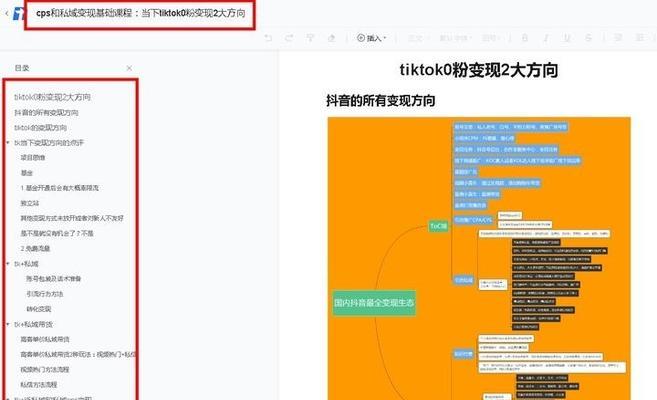Clear formatting with the eraser icon
This screenshot has height=400, width=657.
(x=331, y=38)
